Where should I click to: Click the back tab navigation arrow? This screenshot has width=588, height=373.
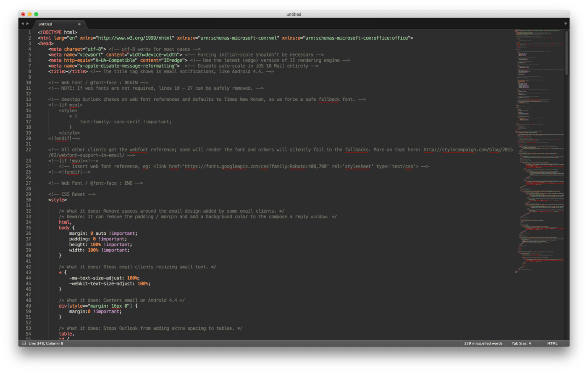click(x=23, y=24)
